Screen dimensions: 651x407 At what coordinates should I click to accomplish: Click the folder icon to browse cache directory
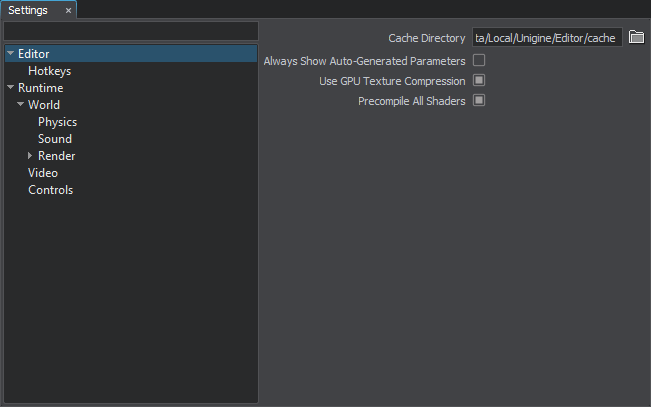tap(636, 38)
